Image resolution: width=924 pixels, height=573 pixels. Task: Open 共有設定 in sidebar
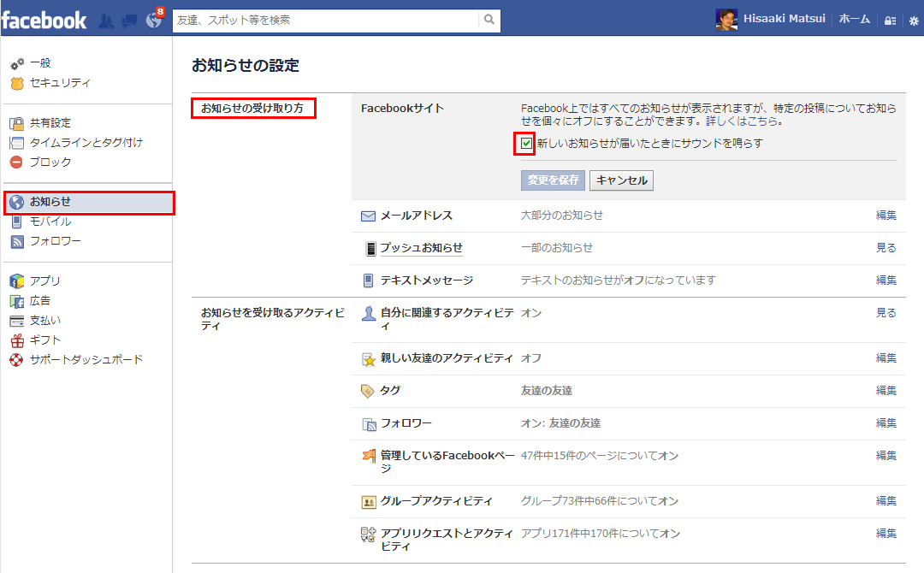tap(50, 122)
